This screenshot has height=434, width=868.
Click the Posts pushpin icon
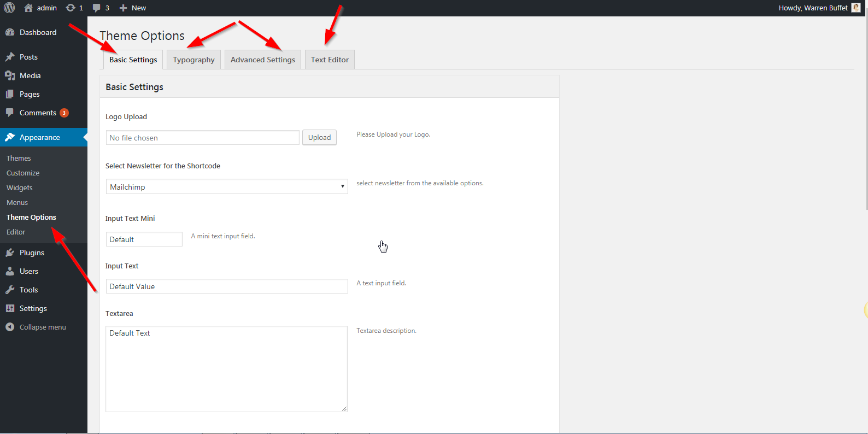(10, 57)
